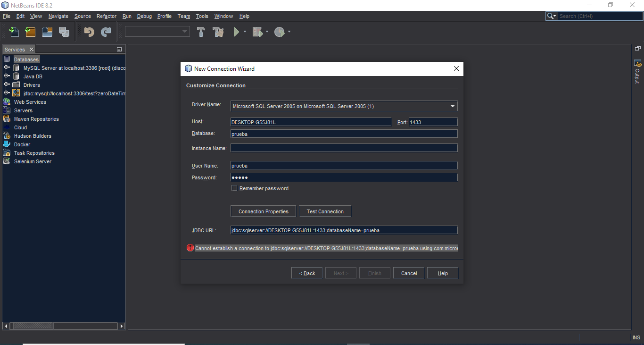Open the Refactor menu

point(107,16)
